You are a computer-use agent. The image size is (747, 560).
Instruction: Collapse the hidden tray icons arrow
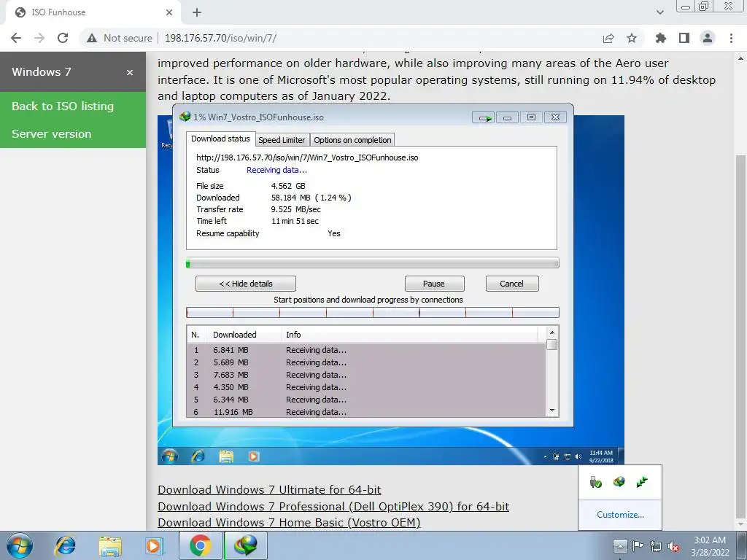(620, 545)
